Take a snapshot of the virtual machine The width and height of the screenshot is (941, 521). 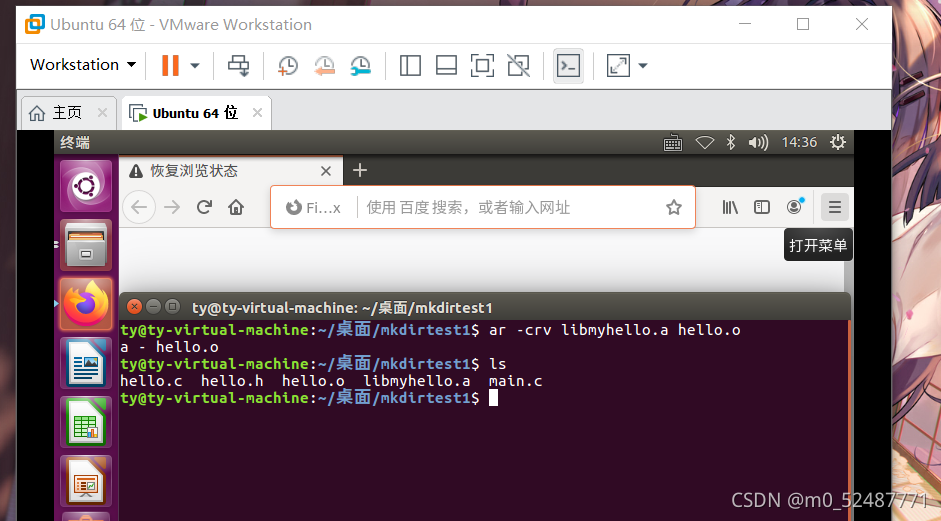pyautogui.click(x=288, y=65)
